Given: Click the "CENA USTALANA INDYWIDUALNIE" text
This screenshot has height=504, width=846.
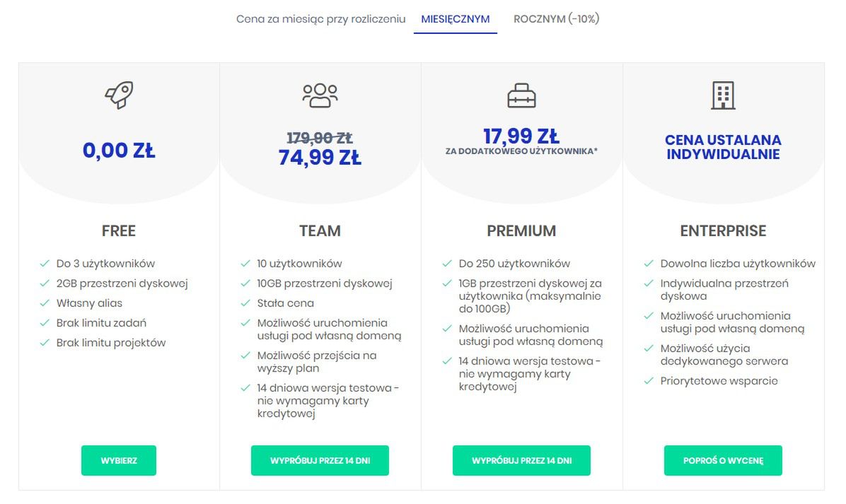Looking at the screenshot, I should coord(723,147).
